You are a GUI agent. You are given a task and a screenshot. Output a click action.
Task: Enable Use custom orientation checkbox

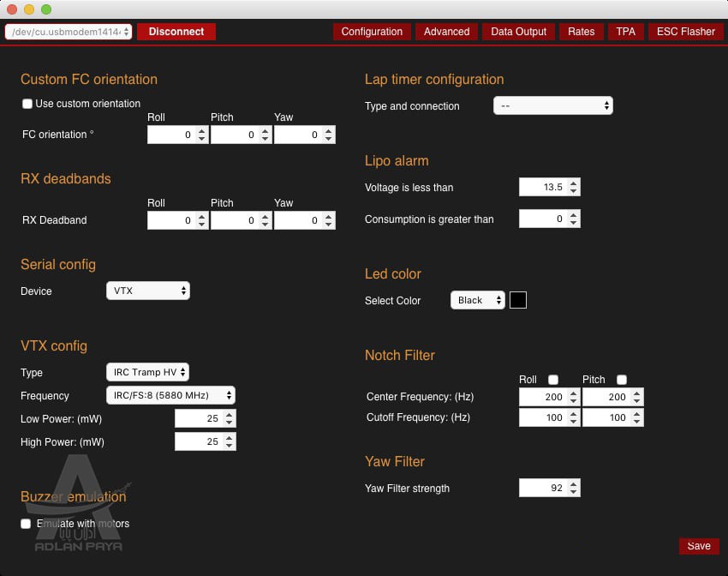[27, 104]
